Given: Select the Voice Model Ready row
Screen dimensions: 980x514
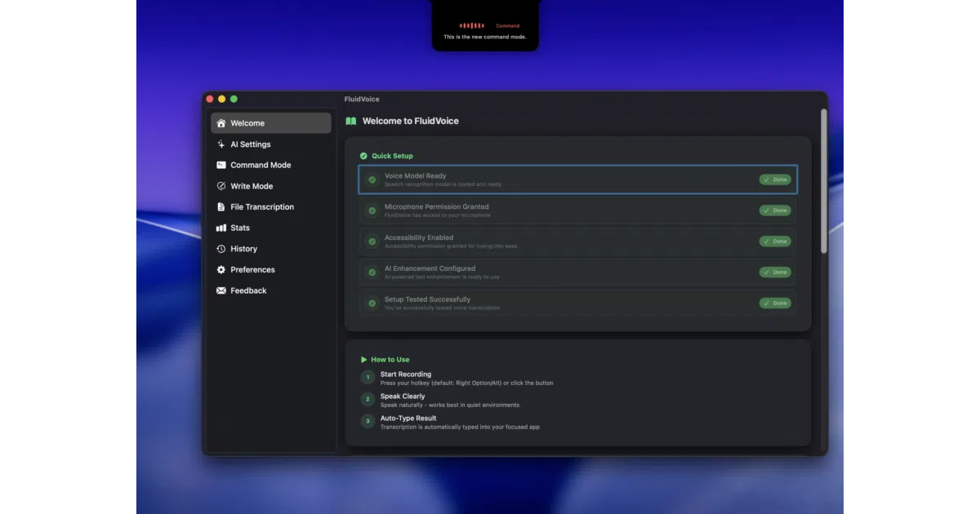Looking at the screenshot, I should pyautogui.click(x=578, y=179).
